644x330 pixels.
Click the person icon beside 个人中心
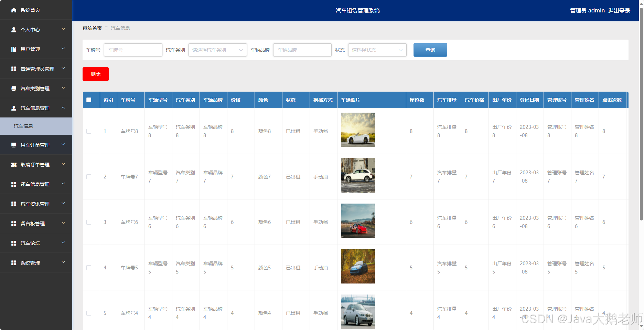click(14, 30)
